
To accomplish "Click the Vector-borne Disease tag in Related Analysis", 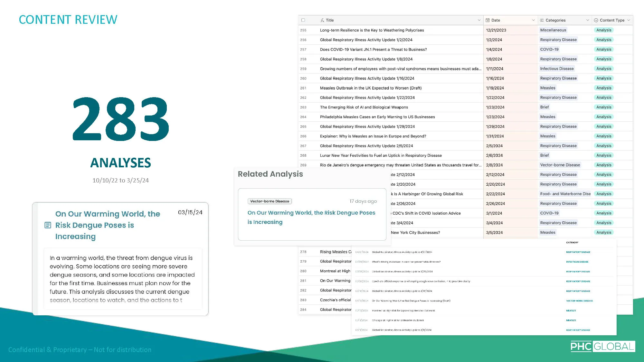I will tap(270, 201).
